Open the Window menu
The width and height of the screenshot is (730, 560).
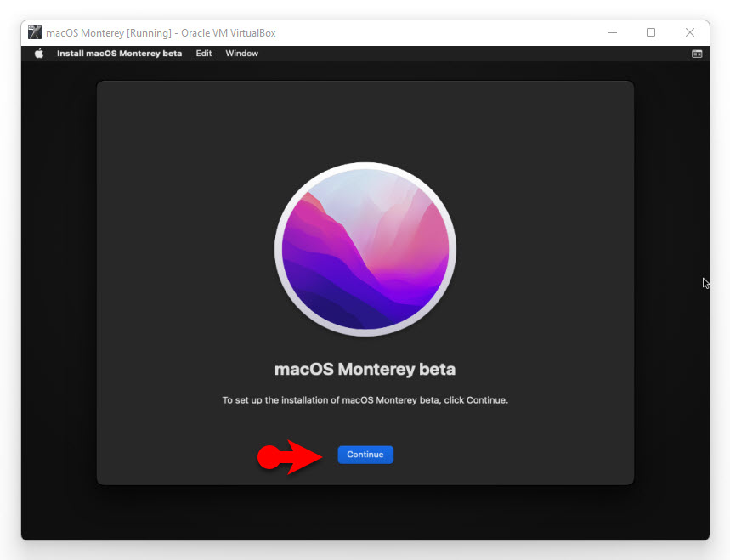pyautogui.click(x=241, y=54)
